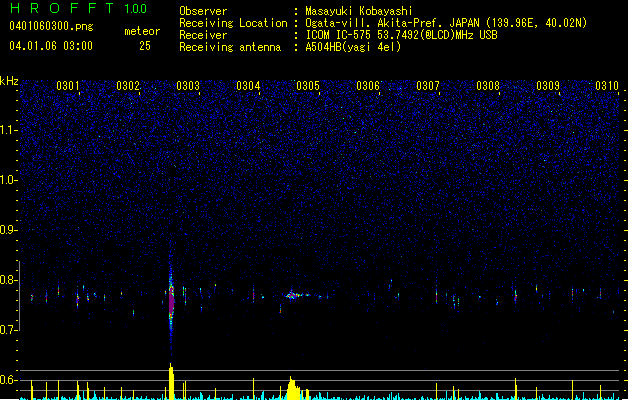Screen dimensions: 629x400
Task: Click the 0.9 kHz axis label
Action: point(8,230)
